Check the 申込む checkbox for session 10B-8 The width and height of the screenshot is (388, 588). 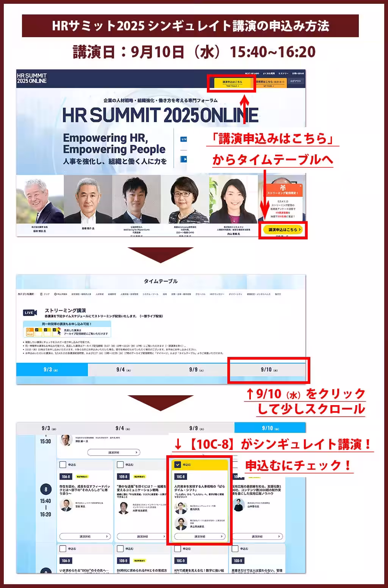120,464
